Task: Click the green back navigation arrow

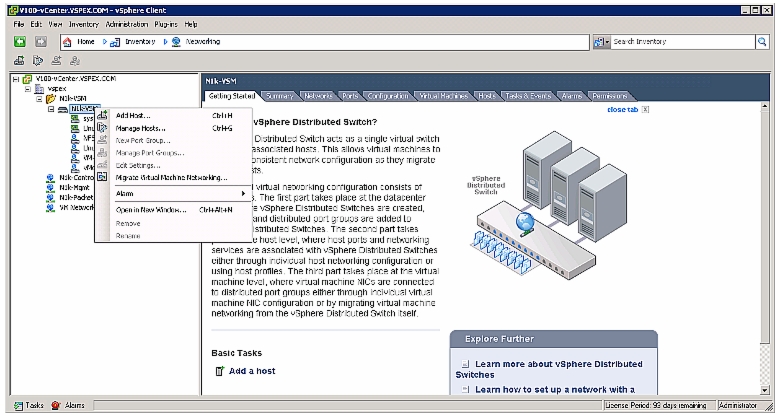Action: coord(19,42)
